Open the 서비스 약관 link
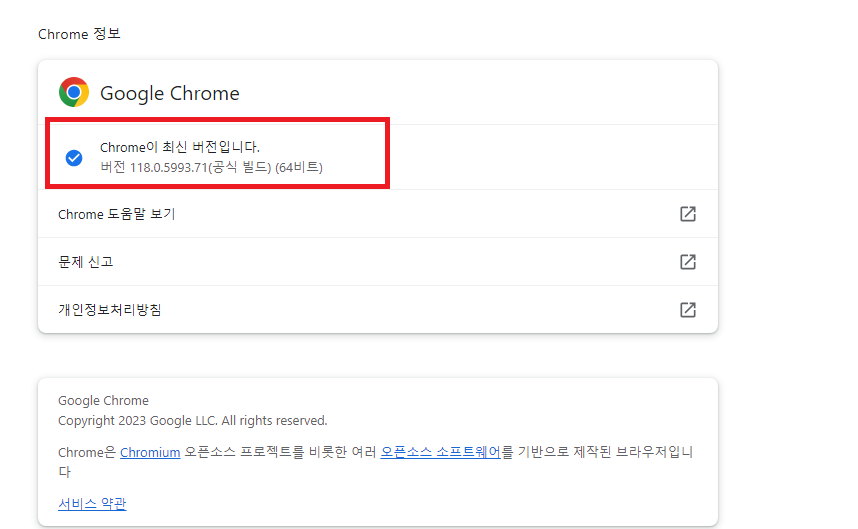The height and width of the screenshot is (529, 858). [92, 503]
